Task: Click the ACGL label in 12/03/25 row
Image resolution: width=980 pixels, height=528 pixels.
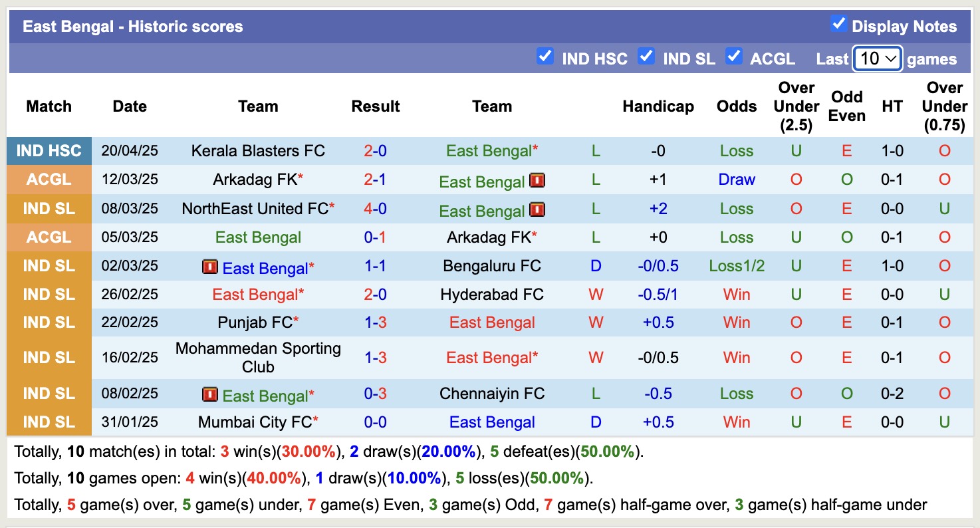Action: coord(49,180)
